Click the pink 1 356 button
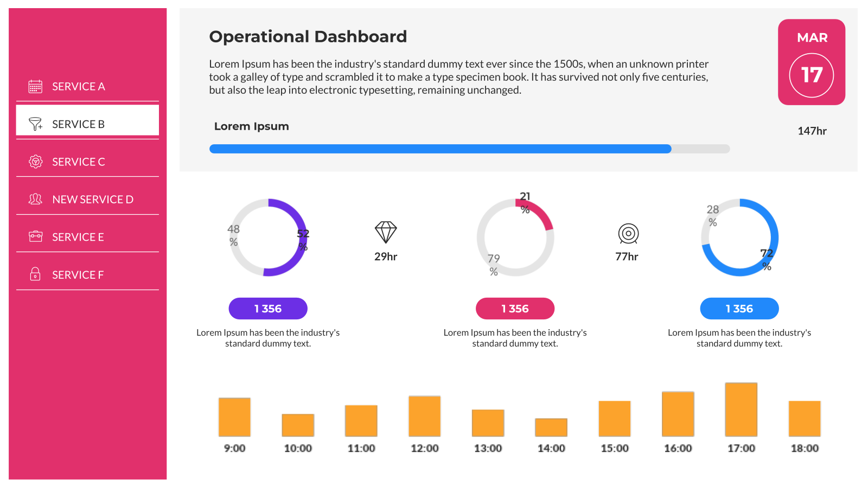Image resolution: width=868 pixels, height=488 pixels. 515,309
